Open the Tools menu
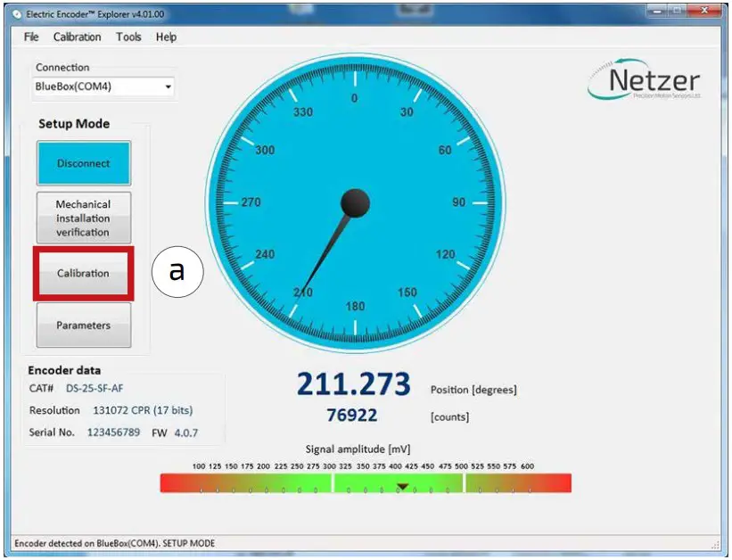732x560 pixels. [x=128, y=37]
